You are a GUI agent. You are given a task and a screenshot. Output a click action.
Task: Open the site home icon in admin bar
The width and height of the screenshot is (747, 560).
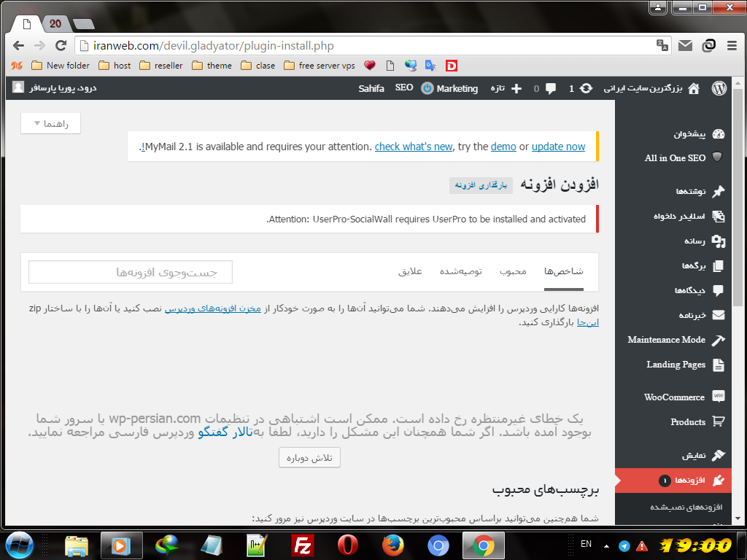pyautogui.click(x=694, y=88)
